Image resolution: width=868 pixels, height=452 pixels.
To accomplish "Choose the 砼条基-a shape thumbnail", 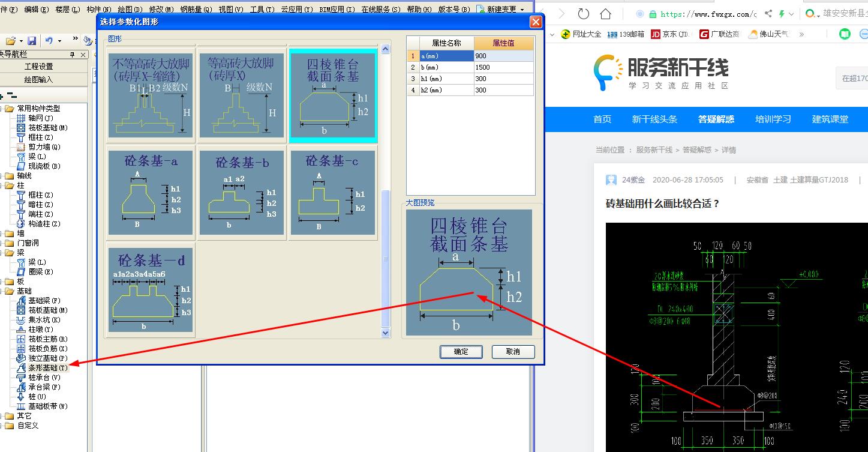I will 151,193.
